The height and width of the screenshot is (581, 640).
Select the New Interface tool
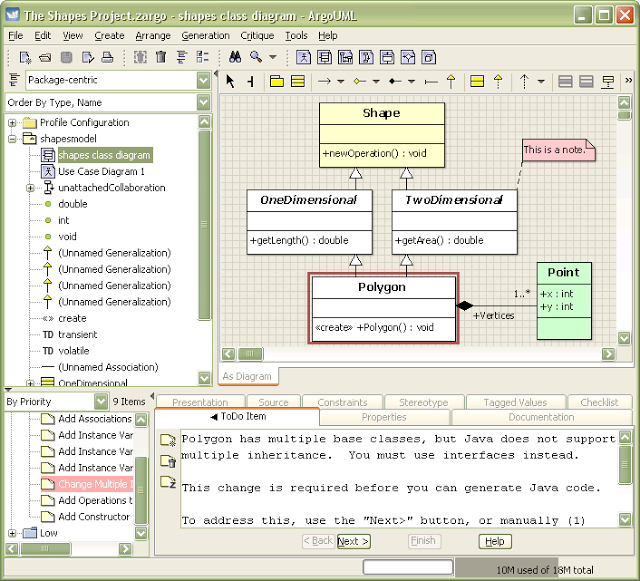point(477,81)
